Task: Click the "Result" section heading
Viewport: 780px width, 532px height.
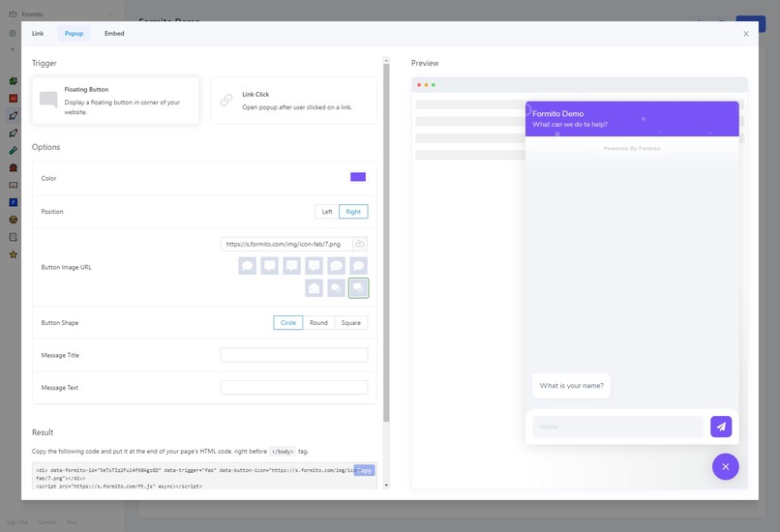Action: pyautogui.click(x=43, y=432)
